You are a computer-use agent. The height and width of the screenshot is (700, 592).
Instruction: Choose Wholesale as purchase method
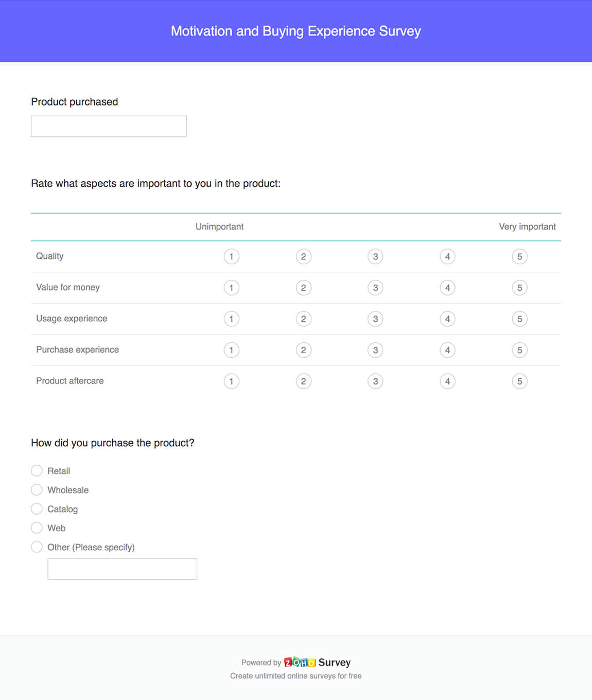pos(37,489)
